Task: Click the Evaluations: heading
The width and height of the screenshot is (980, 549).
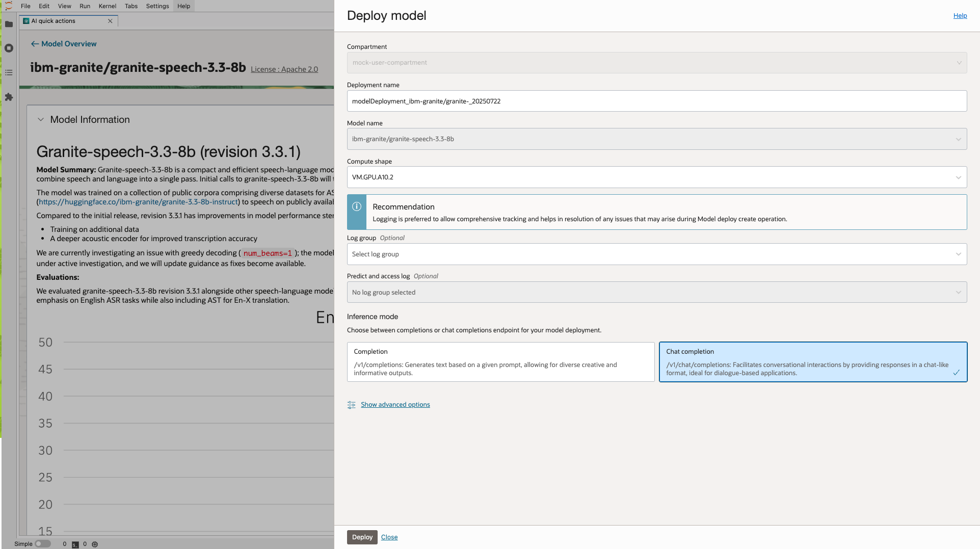Action: coord(58,277)
